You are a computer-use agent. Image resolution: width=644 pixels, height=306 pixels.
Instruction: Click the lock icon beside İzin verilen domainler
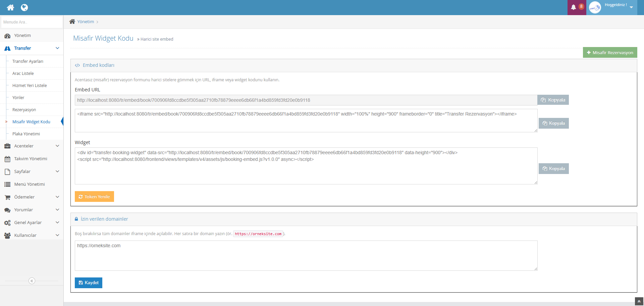coord(76,219)
